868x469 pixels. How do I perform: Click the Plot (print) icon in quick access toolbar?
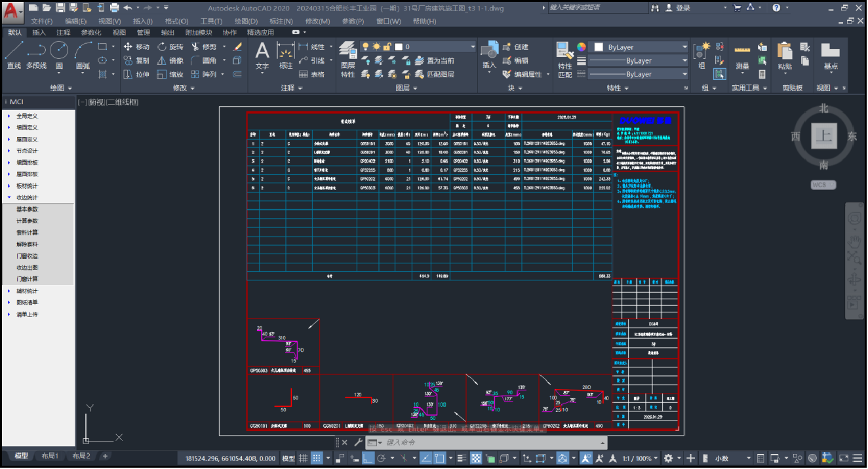(x=114, y=8)
